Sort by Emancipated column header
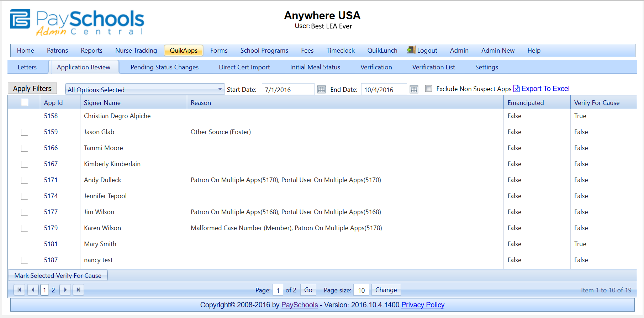 tap(526, 103)
